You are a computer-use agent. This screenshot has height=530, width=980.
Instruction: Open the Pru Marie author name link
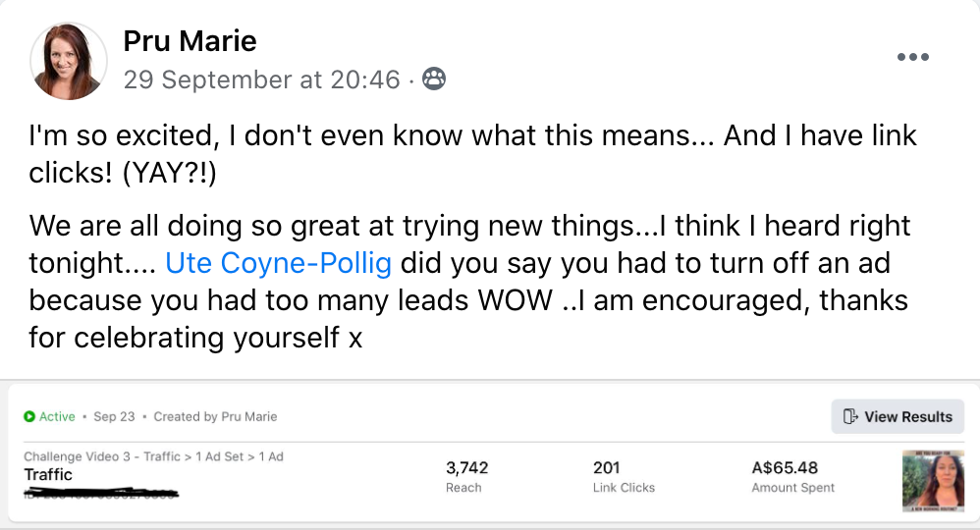click(190, 41)
